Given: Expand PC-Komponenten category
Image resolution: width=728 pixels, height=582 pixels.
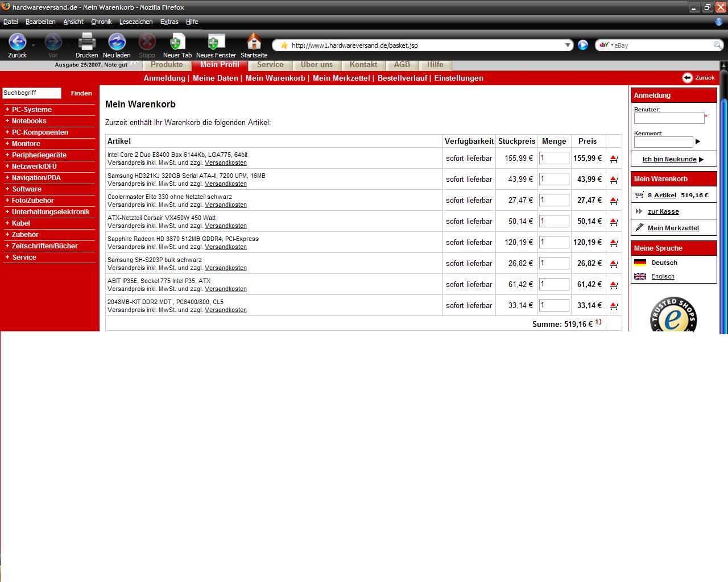Looking at the screenshot, I should [x=40, y=132].
